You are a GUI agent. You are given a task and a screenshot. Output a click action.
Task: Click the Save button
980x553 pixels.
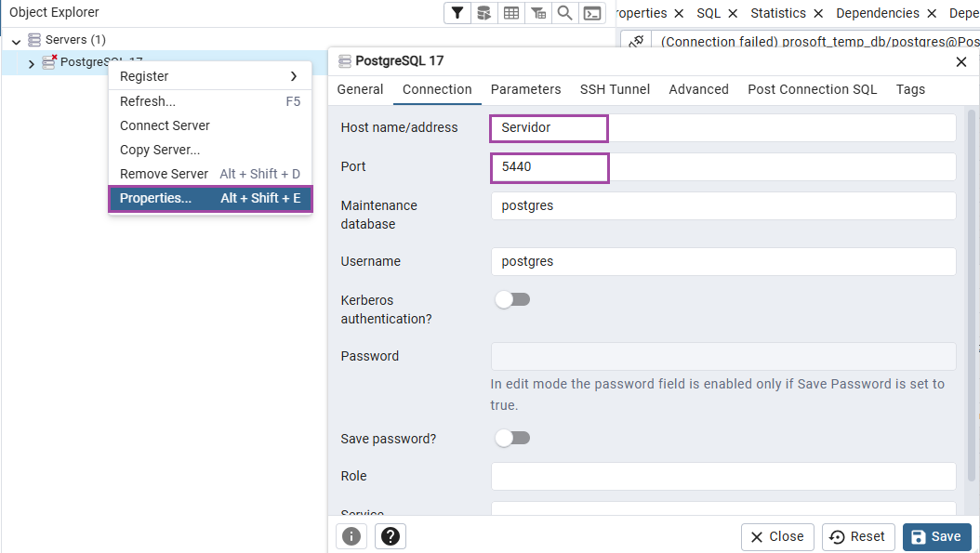tap(937, 537)
